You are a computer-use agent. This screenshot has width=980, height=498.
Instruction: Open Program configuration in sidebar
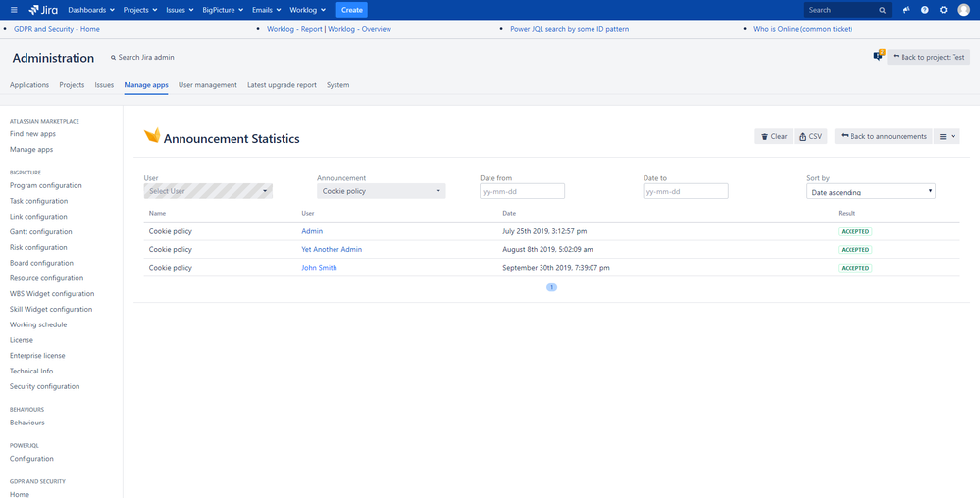pos(46,185)
